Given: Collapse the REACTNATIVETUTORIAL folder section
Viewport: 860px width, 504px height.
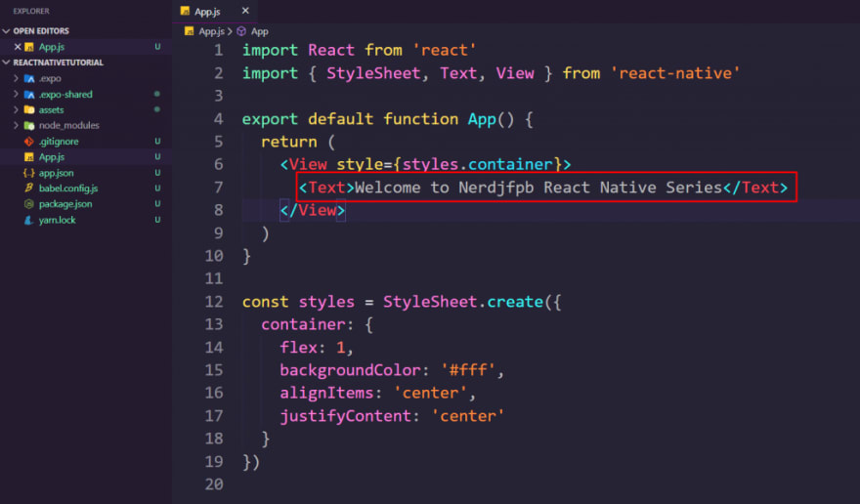Looking at the screenshot, I should (x=6, y=63).
